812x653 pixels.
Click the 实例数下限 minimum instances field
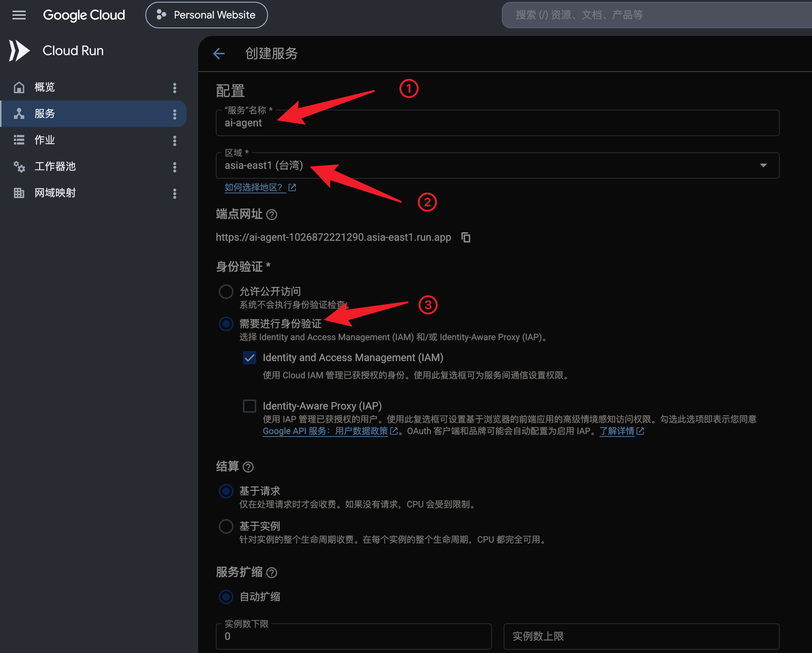coord(354,636)
